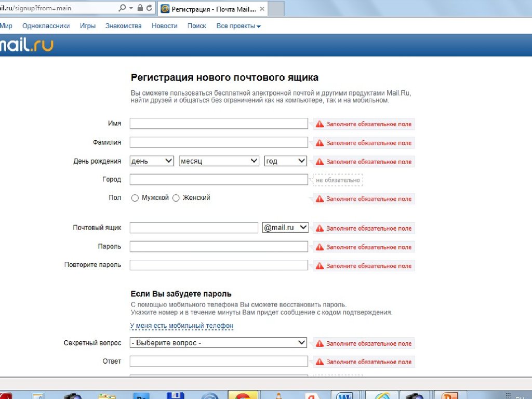Click the warning icon beside the Пароль field
Viewport: 532px width, 399px height.
320,247
